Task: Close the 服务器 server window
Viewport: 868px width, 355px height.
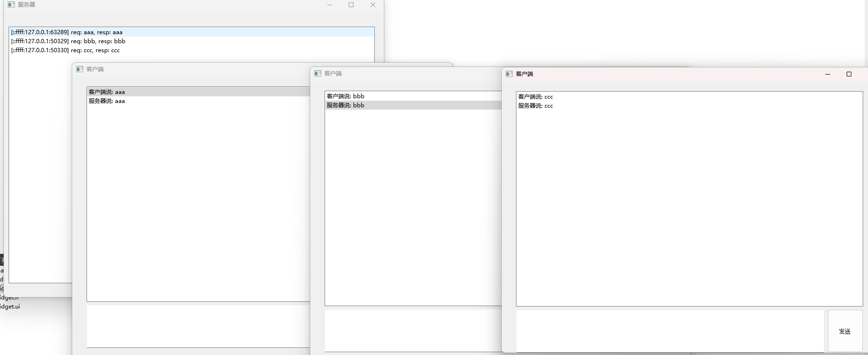Action: click(373, 5)
